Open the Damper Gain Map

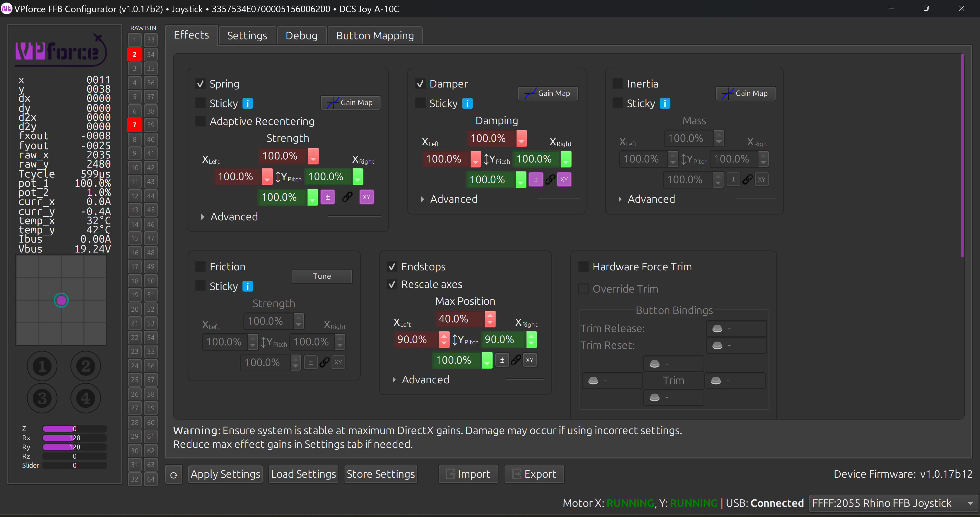click(x=548, y=94)
